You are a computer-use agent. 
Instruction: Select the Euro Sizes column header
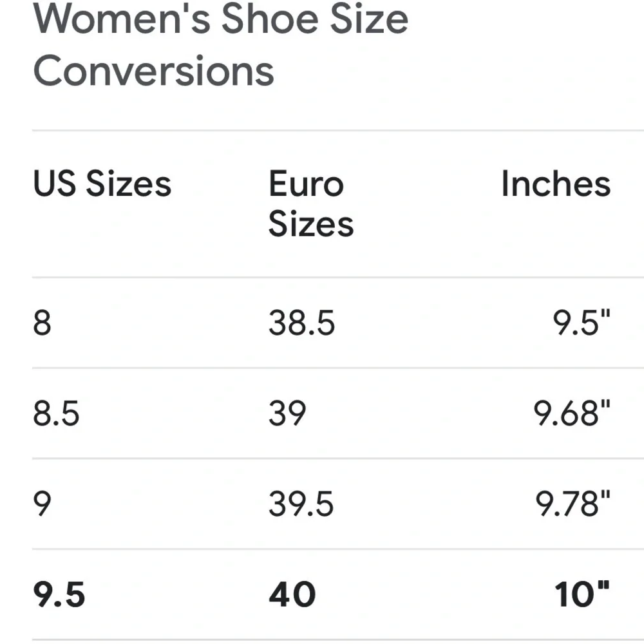311,204
